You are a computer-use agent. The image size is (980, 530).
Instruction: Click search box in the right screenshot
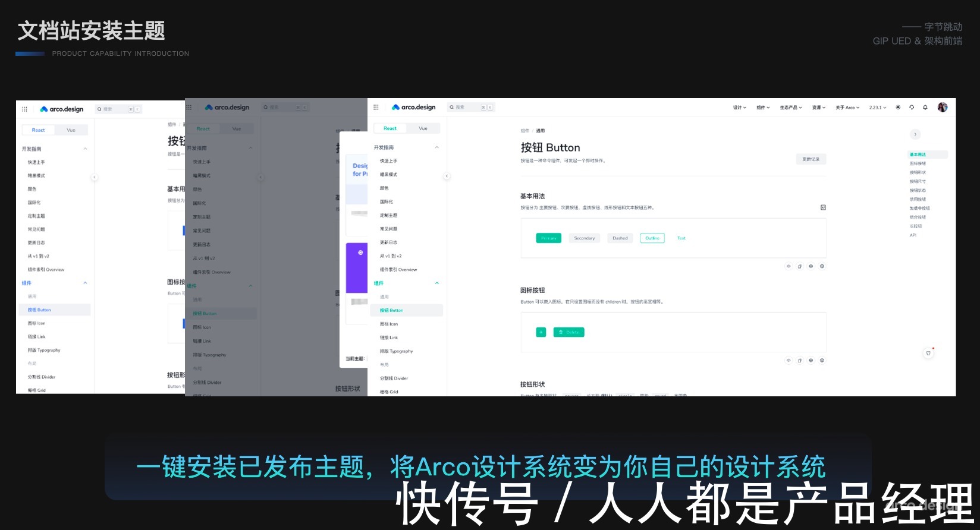click(x=471, y=108)
